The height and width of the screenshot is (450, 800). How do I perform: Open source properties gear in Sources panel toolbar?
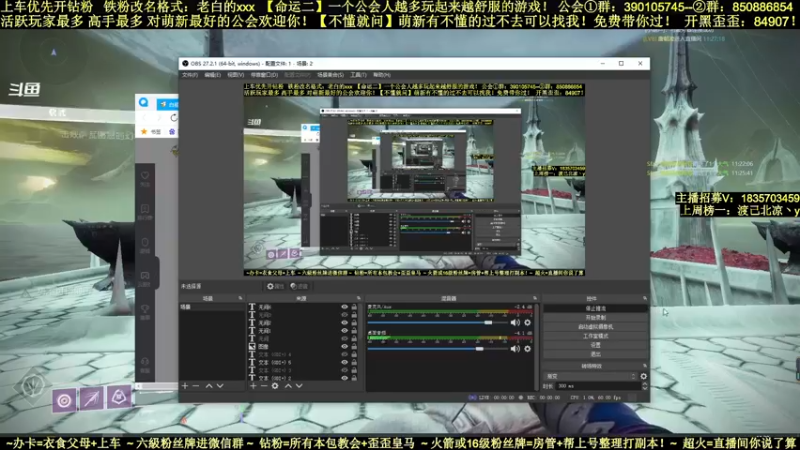[275, 386]
